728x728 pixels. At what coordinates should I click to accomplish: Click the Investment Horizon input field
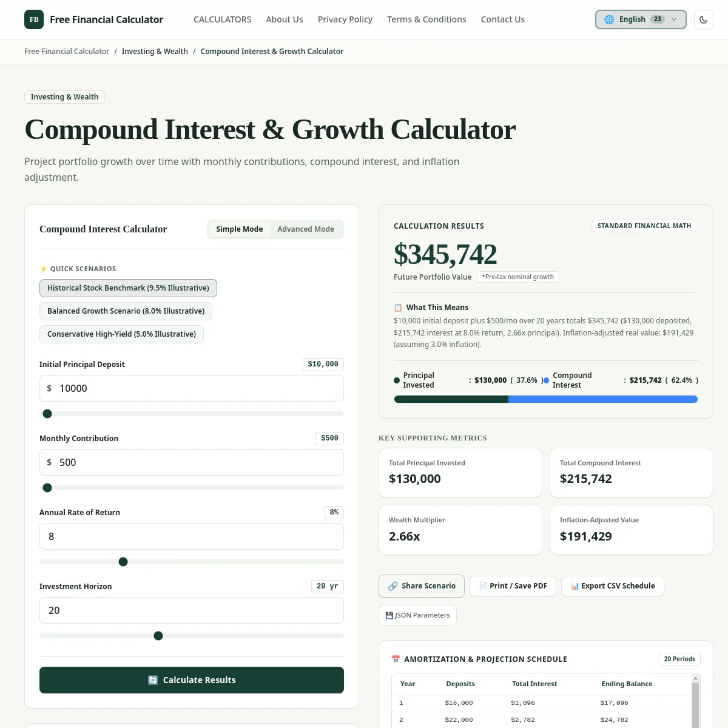pyautogui.click(x=192, y=610)
